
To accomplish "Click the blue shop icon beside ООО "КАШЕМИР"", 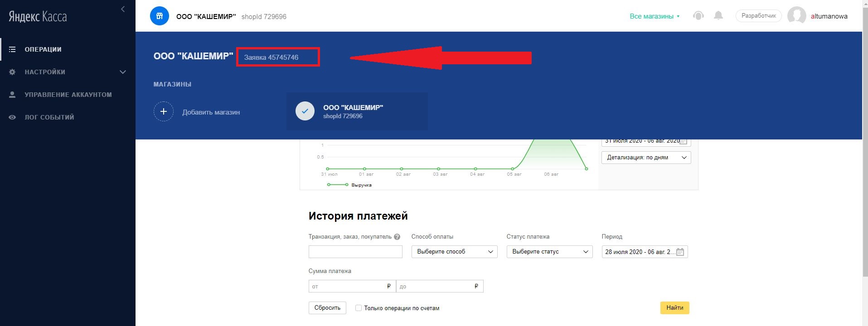I will (x=160, y=16).
